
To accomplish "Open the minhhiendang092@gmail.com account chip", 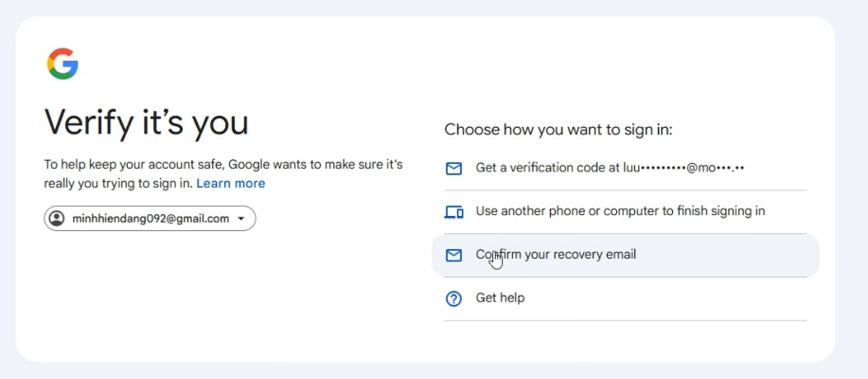I will tap(150, 219).
